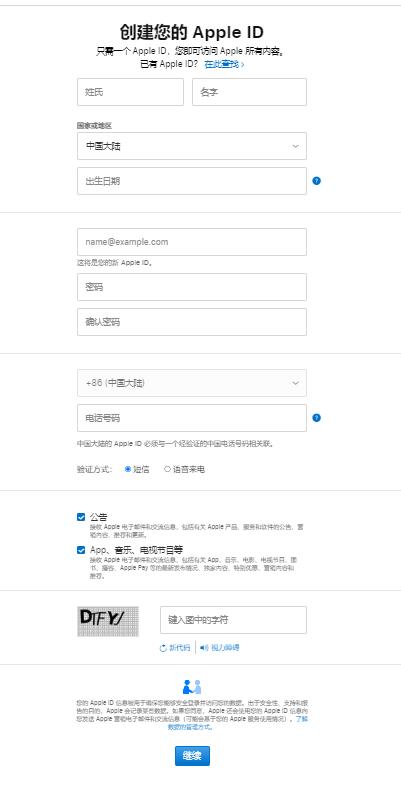Open the 国家或地区 dropdown showing 中国大陆
This screenshot has width=401, height=794.
coord(192,146)
